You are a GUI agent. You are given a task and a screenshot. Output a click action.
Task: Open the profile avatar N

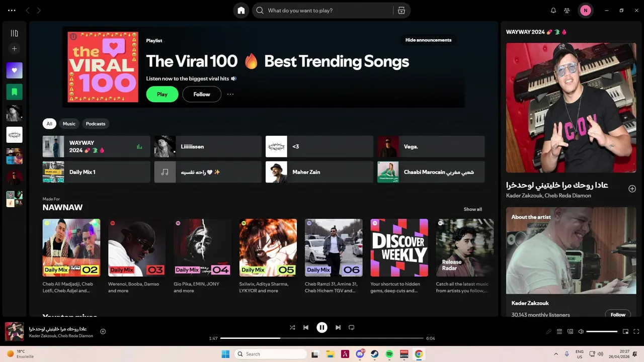(x=585, y=11)
